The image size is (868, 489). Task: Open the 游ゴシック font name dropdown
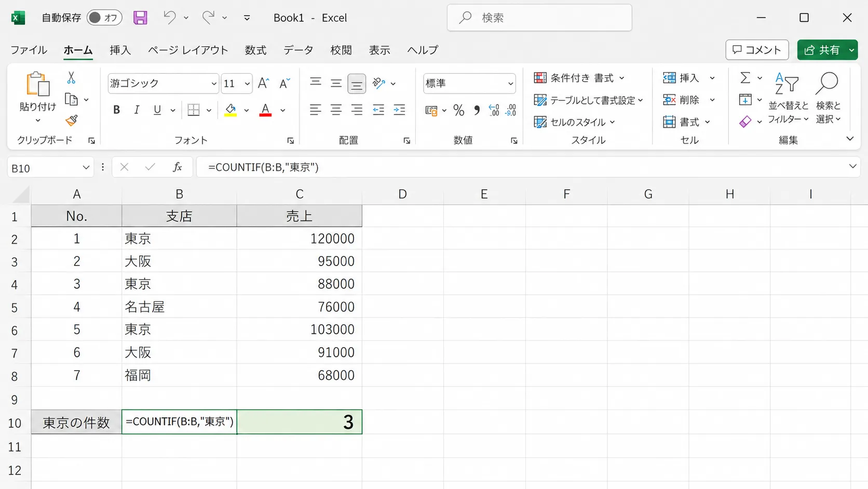tap(213, 84)
